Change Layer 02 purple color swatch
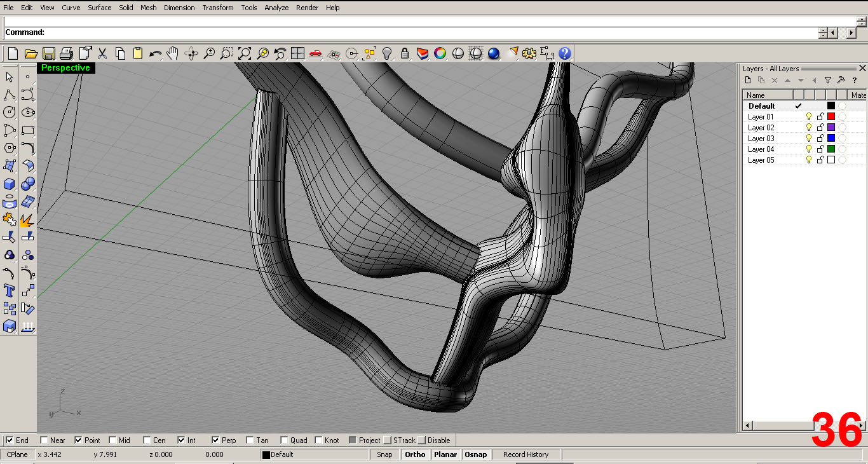This screenshot has width=868, height=464. [831, 128]
